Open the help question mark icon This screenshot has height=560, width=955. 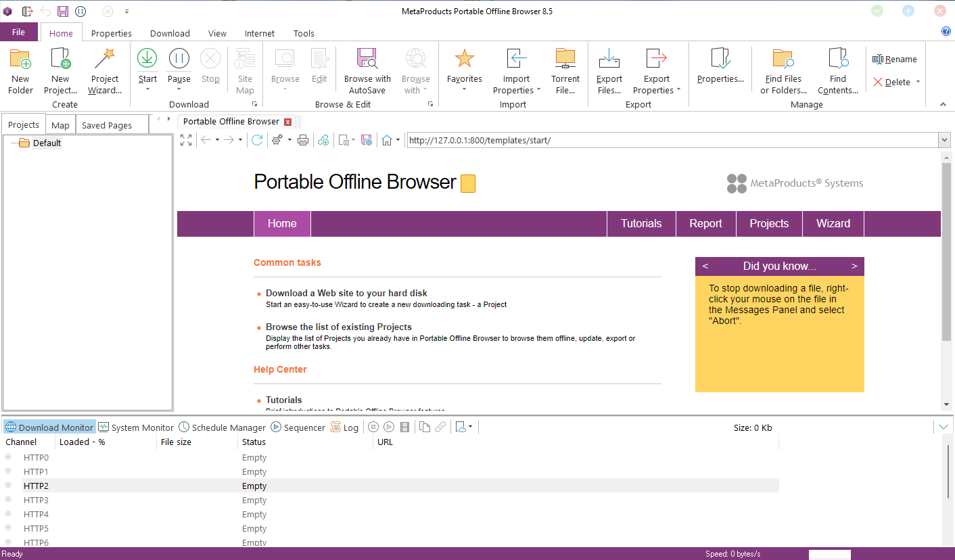tap(946, 31)
